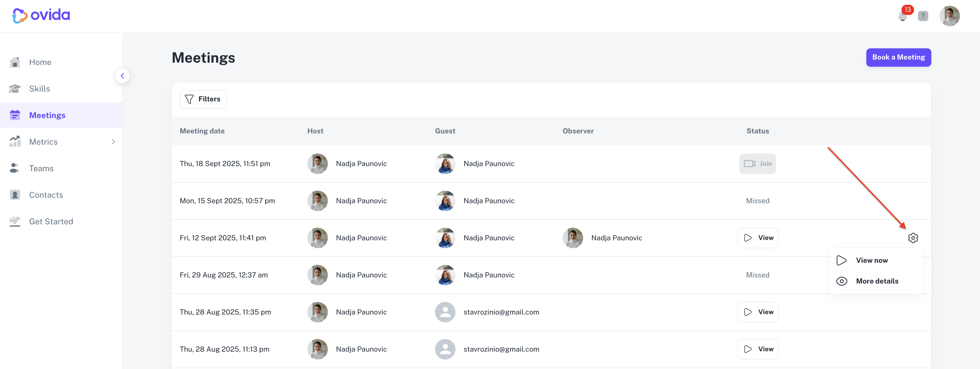
Task: Collapse the sidebar with arrow button
Action: (122, 76)
